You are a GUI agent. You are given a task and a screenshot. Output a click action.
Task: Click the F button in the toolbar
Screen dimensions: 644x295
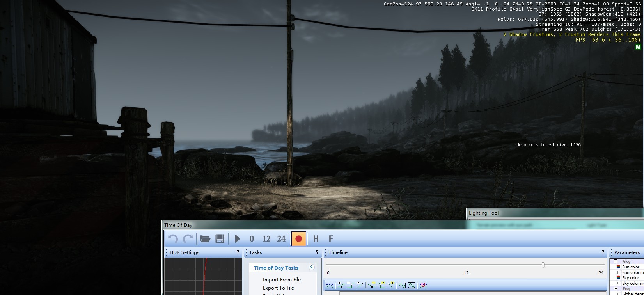pyautogui.click(x=331, y=239)
